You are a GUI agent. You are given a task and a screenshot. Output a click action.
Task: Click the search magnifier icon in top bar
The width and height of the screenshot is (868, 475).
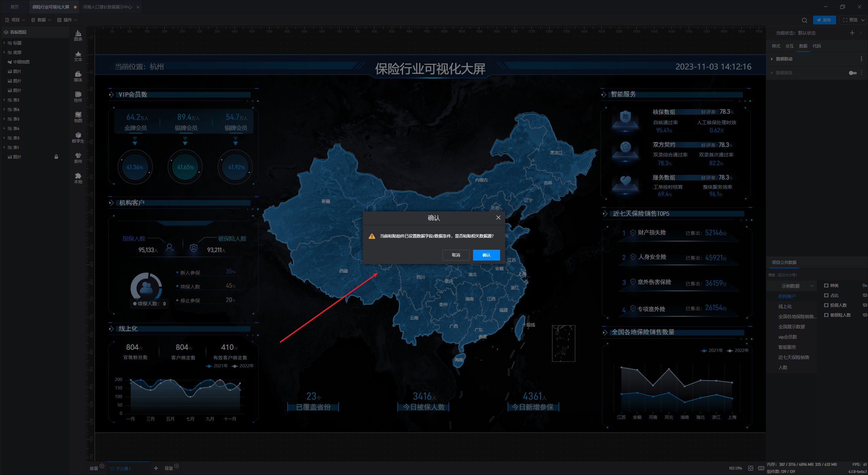click(804, 20)
